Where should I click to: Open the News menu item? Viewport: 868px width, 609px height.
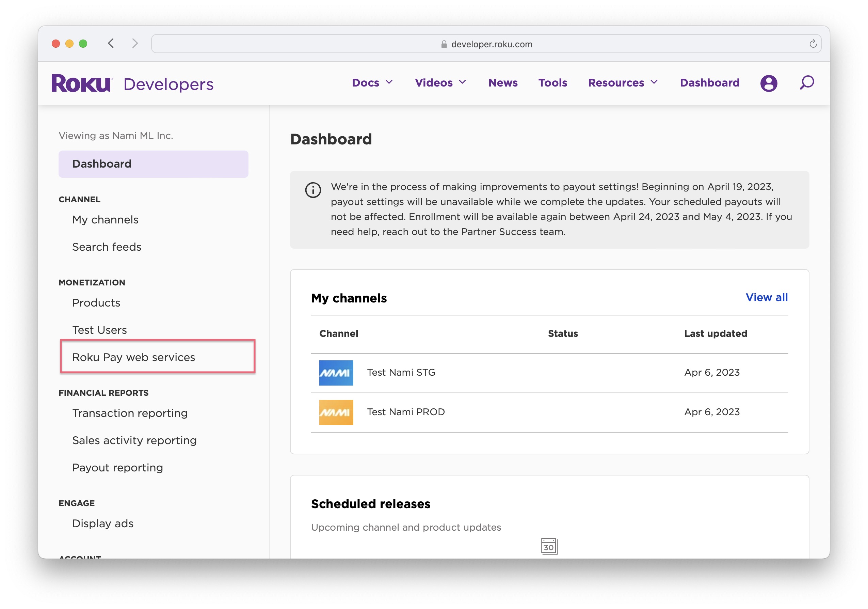tap(503, 83)
